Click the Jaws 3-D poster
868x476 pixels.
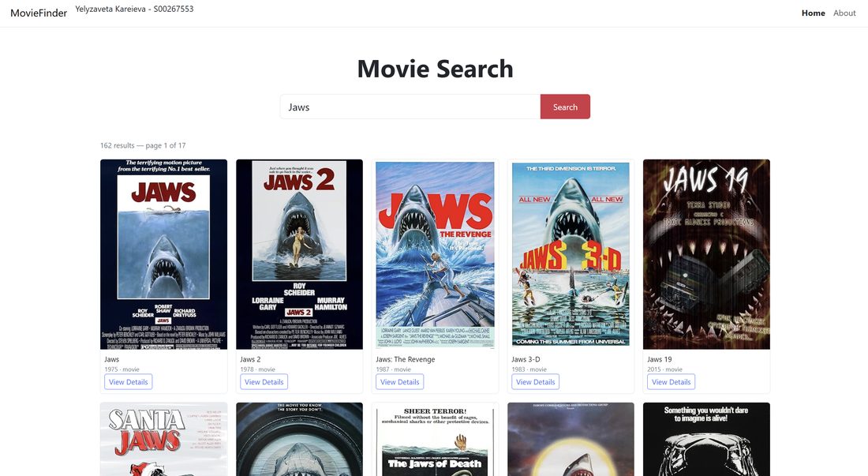click(x=571, y=255)
